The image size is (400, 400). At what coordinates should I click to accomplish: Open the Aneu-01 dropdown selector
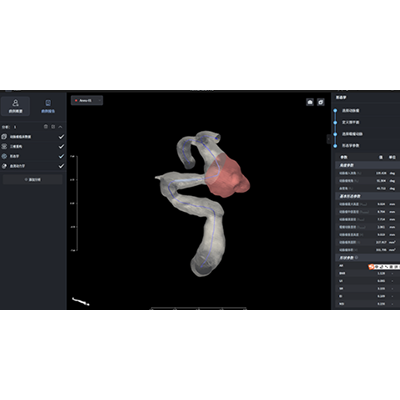(x=87, y=100)
